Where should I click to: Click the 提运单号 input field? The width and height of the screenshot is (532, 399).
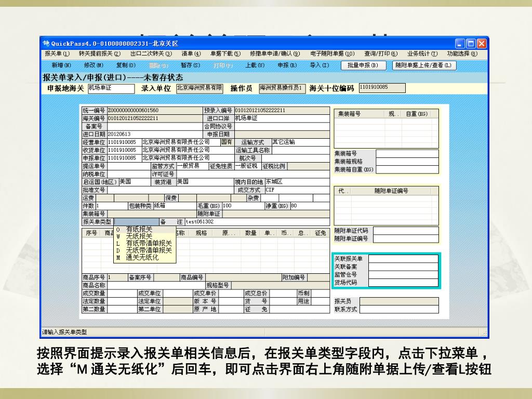[x=129, y=166]
